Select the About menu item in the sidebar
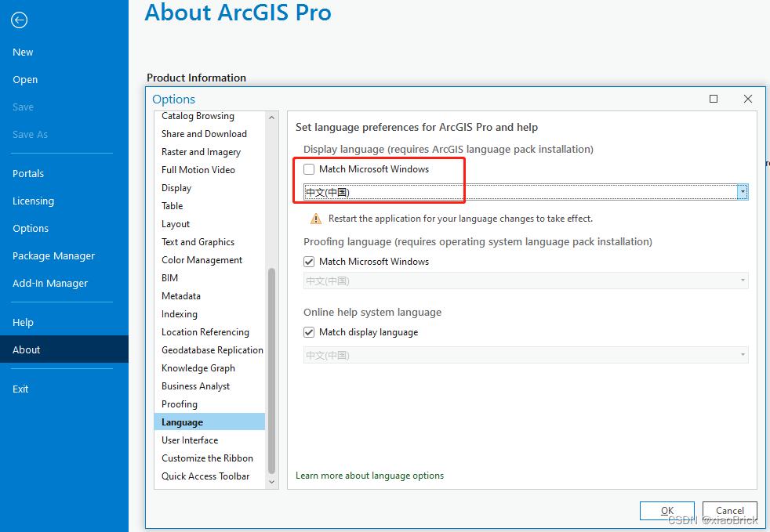This screenshot has height=532, width=770. pyautogui.click(x=26, y=349)
